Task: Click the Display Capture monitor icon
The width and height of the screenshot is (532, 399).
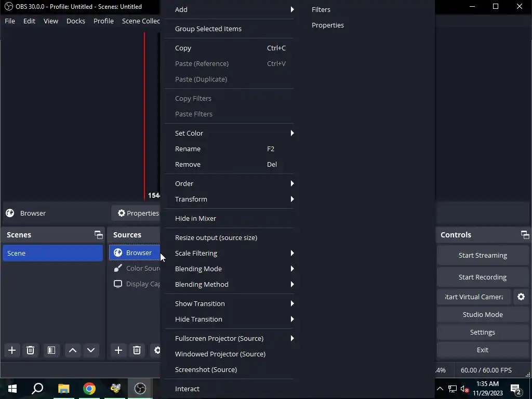Action: pyautogui.click(x=118, y=284)
